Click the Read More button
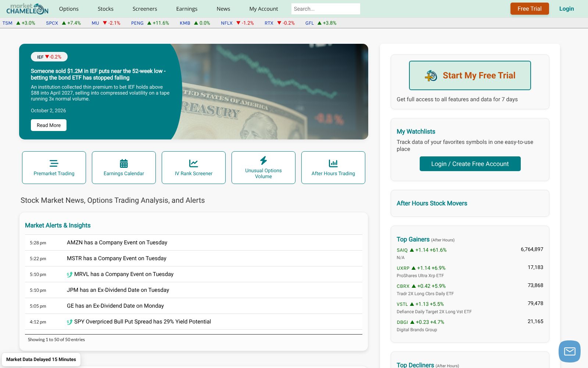This screenshot has height=368, width=588. coord(49,125)
